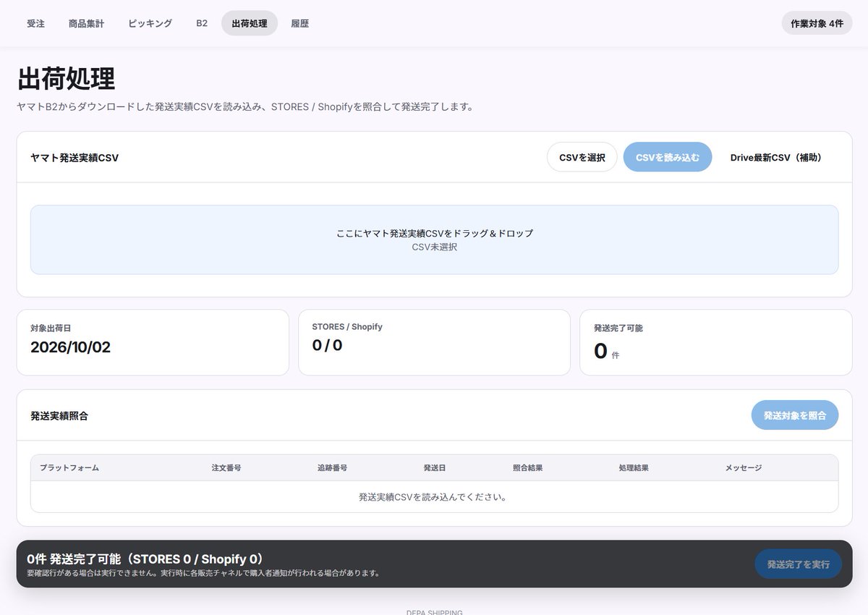Click the ヤマト発送実績CSV section title
The width and height of the screenshot is (868, 615).
(75, 158)
